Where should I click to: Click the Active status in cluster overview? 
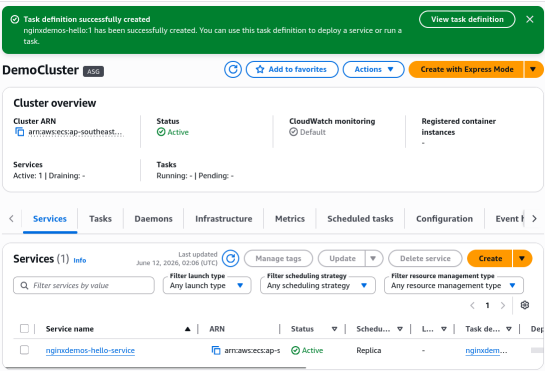(x=173, y=132)
